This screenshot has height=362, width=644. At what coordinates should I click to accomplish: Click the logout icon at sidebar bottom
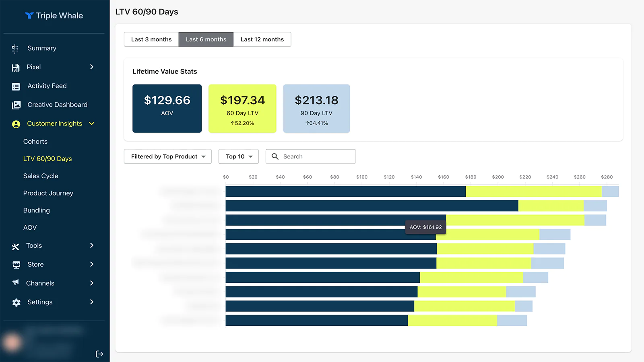coord(99,354)
